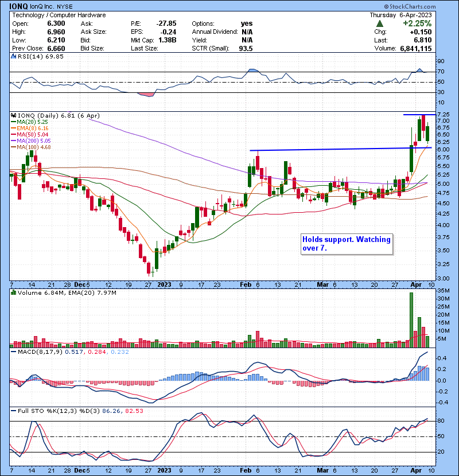The width and height of the screenshot is (459, 476).
Task: Select the Chg value +0.150
Action: tap(421, 32)
